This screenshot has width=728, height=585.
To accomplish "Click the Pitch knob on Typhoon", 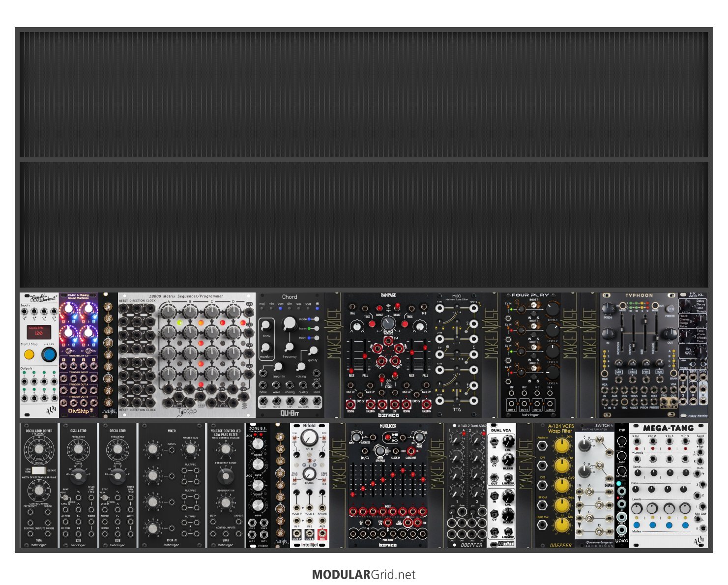I will [609, 309].
